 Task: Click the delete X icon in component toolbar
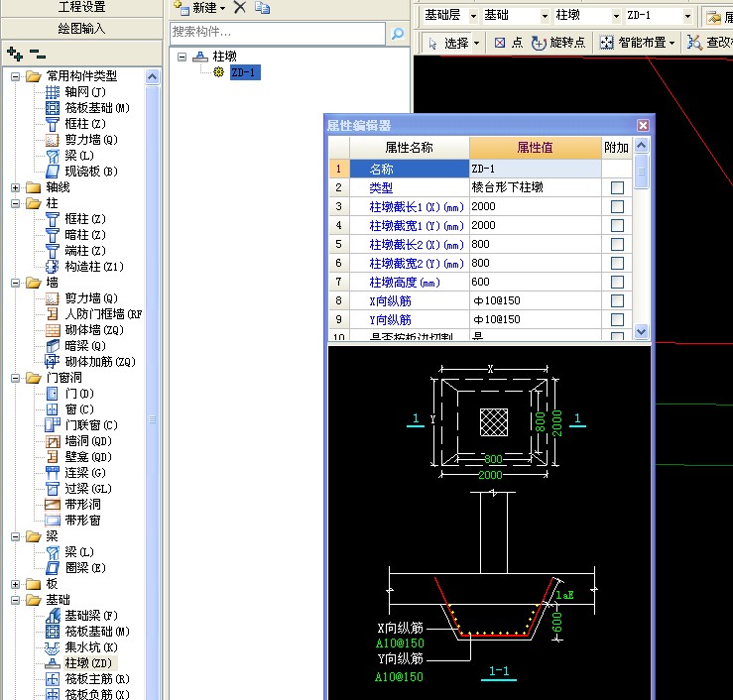(x=240, y=8)
